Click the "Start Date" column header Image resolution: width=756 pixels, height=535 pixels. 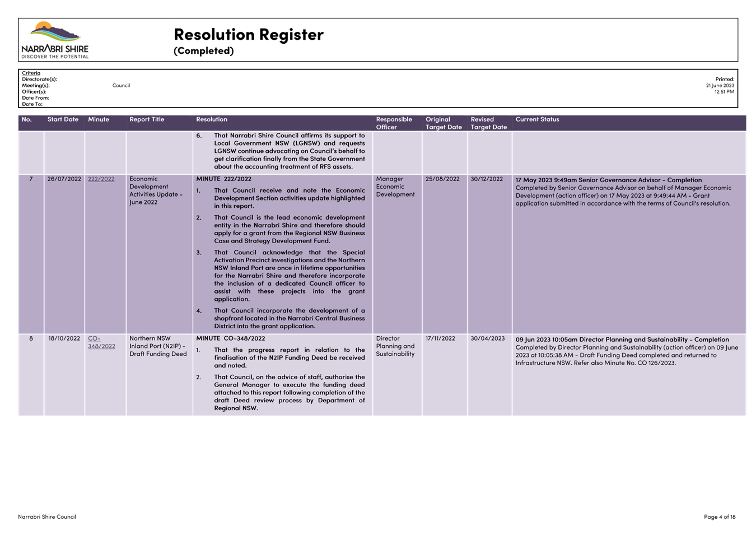click(x=63, y=119)
